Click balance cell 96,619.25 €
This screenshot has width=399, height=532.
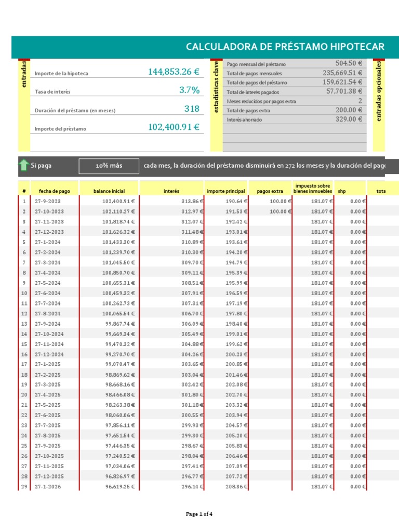(x=120, y=486)
